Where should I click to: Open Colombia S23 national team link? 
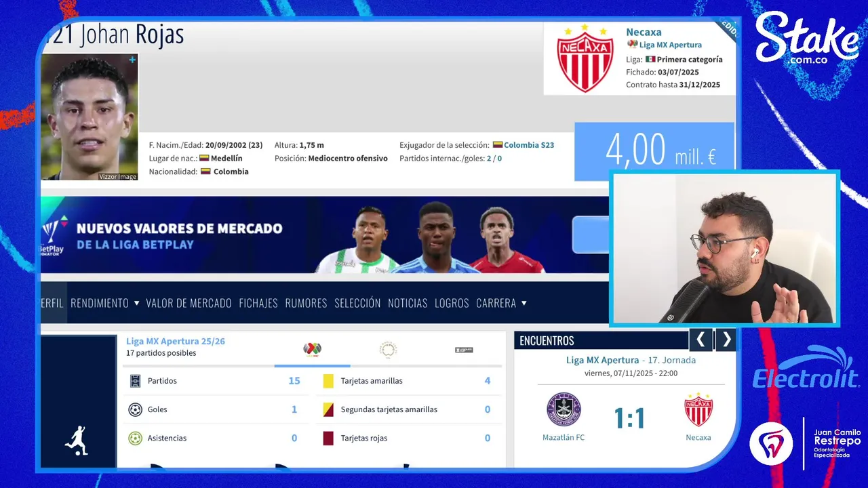[529, 145]
